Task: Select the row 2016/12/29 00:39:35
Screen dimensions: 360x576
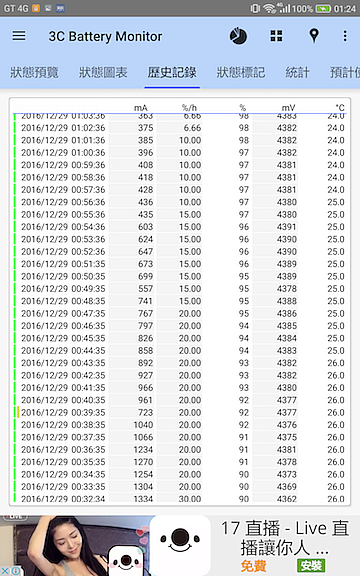Action: point(180,413)
